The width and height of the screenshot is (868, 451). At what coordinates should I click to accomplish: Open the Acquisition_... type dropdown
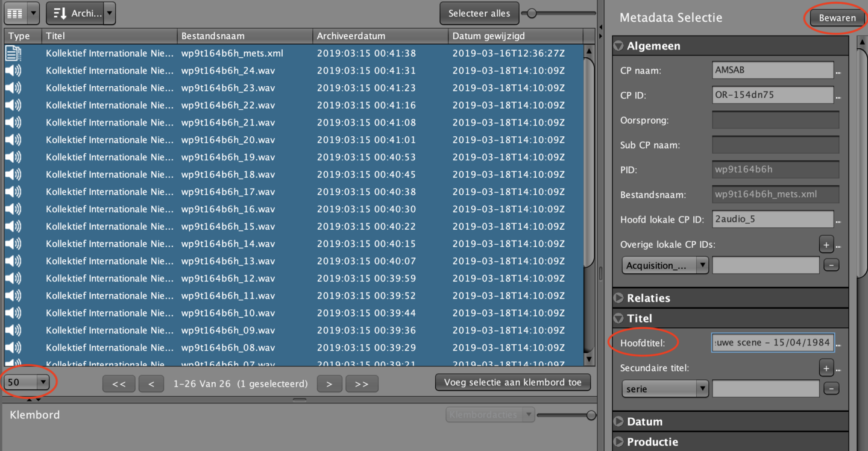665,265
